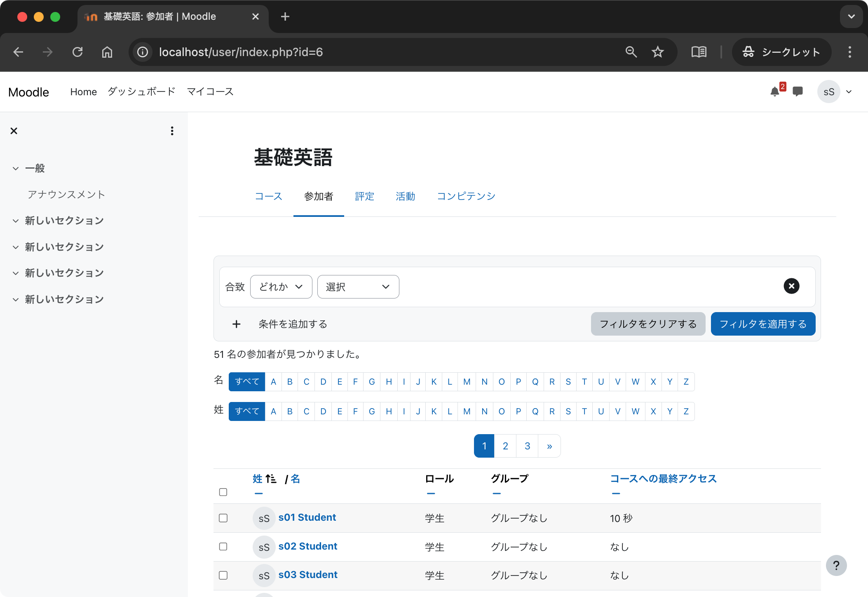Open the 選択 filter type dropdown
868x597 pixels.
[x=358, y=287]
